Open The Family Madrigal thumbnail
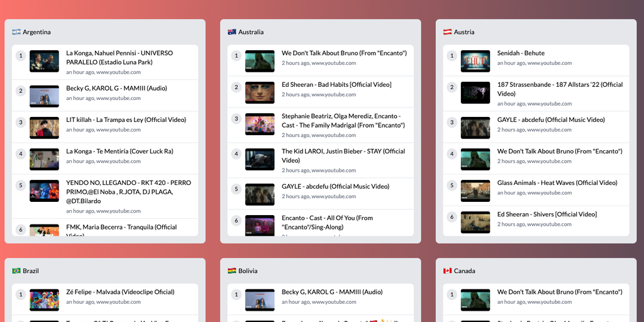 [260, 125]
